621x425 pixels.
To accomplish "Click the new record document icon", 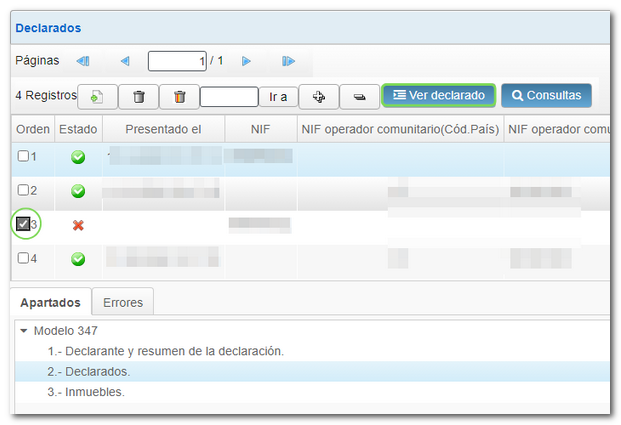I will pos(98,96).
